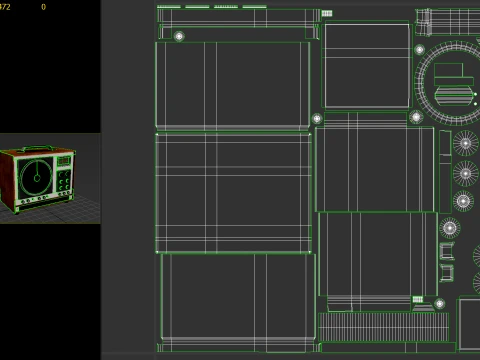Select the square UV island with two horizontal lines near the dial
480x360 pixels.
point(367,66)
